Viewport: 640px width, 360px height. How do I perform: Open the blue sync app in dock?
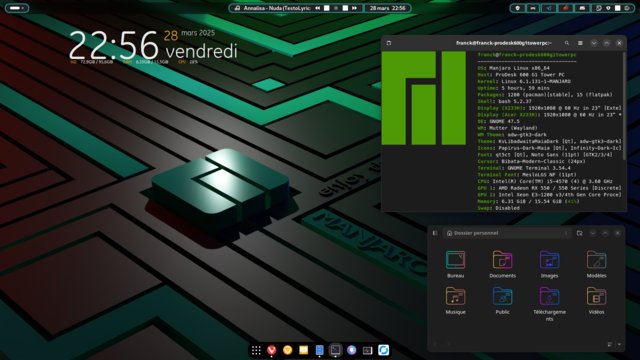pos(383,350)
